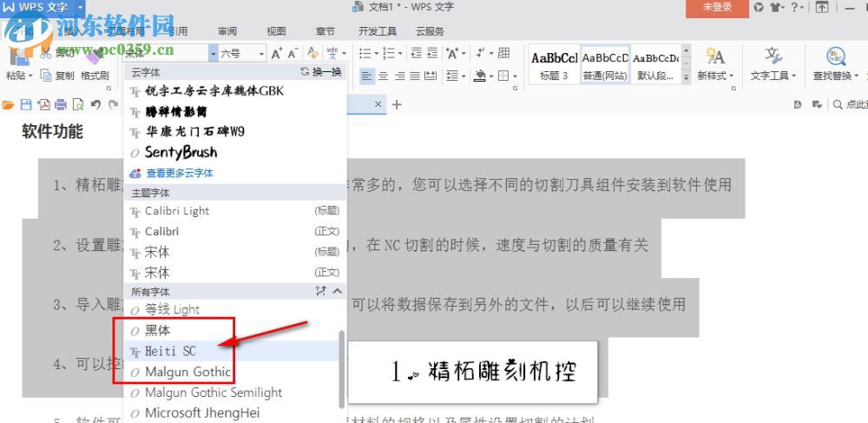Click the export to PDF icon

[43, 104]
